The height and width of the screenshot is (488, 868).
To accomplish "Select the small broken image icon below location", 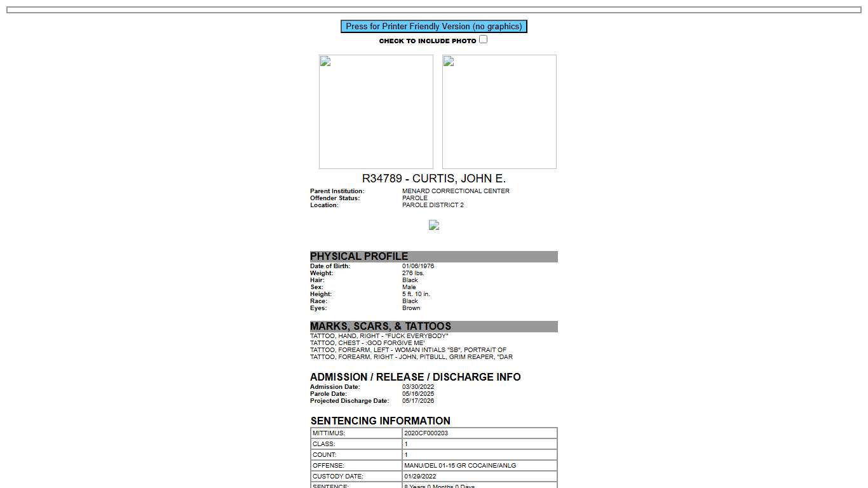I will click(434, 226).
